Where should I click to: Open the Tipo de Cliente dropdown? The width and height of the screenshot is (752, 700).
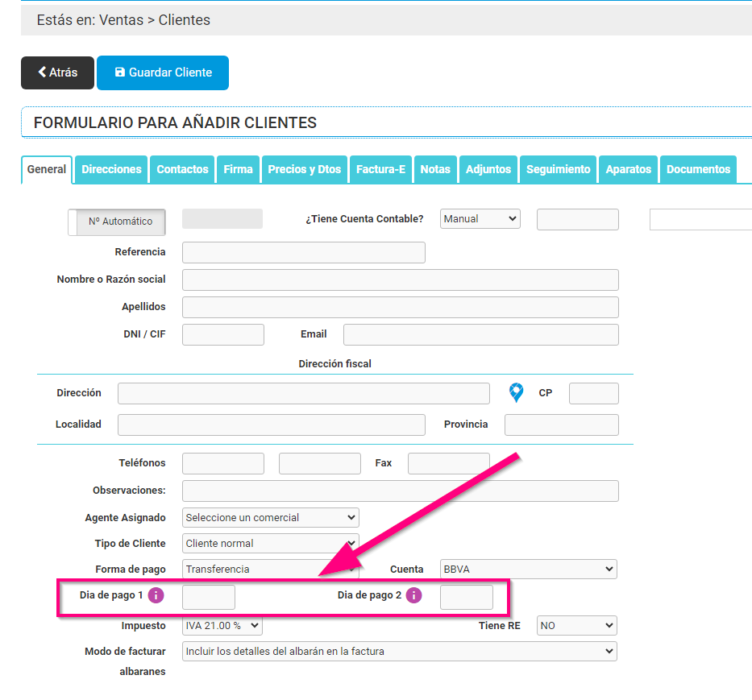pyautogui.click(x=271, y=543)
